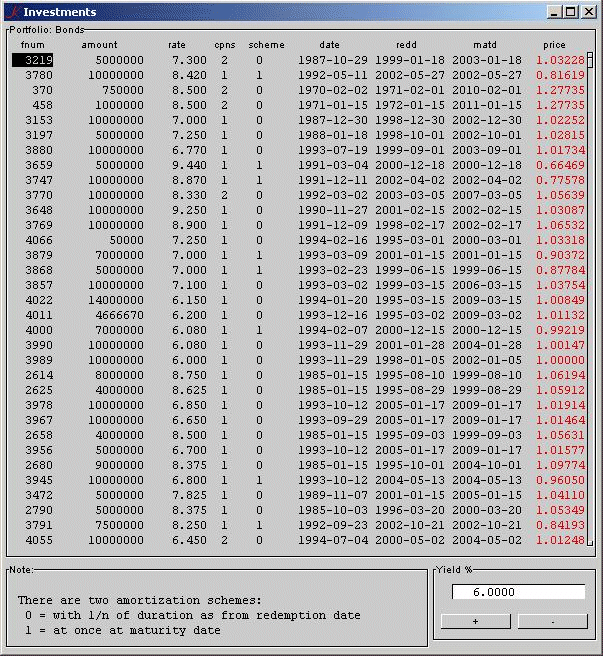This screenshot has height=656, width=603.
Task: Decrease yield with the - button
Action: click(x=553, y=622)
